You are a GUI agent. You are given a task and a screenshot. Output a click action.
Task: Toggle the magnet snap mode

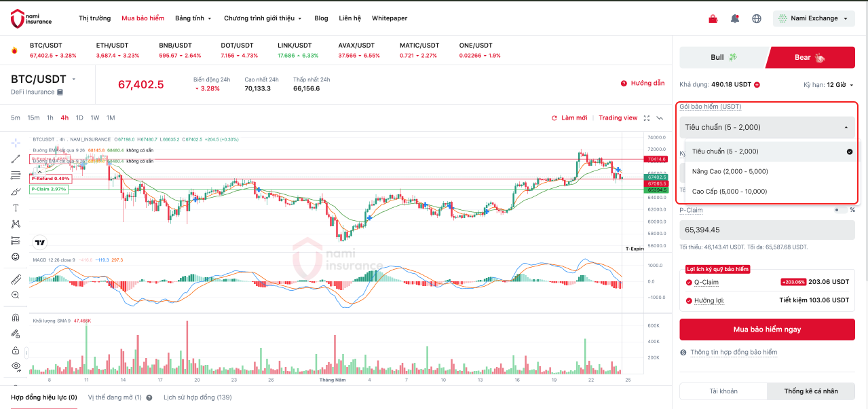tap(15, 317)
